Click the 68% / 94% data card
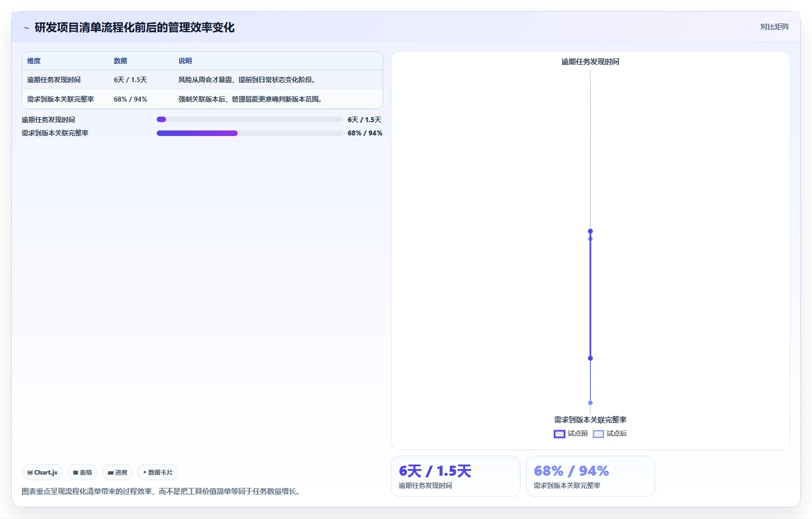The height and width of the screenshot is (519, 812). [x=590, y=476]
